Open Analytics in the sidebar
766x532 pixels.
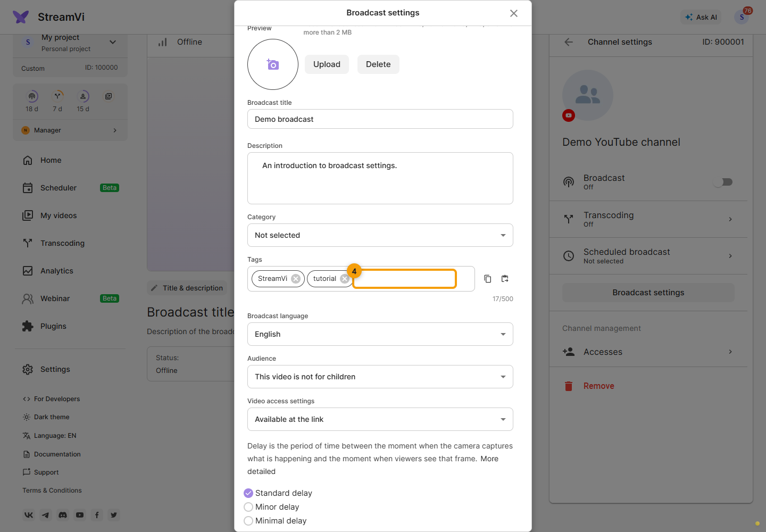click(70, 271)
